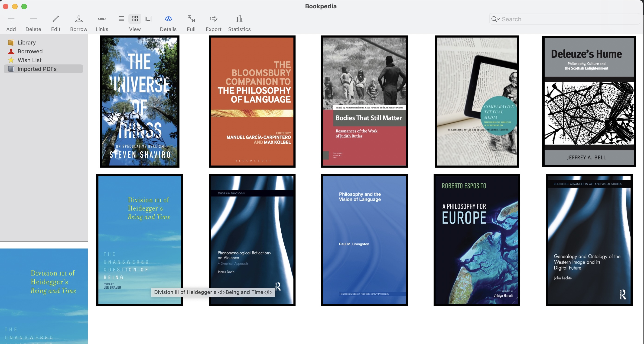Switch to cover flow view mode
The width and height of the screenshot is (644, 344).
pyautogui.click(x=148, y=19)
